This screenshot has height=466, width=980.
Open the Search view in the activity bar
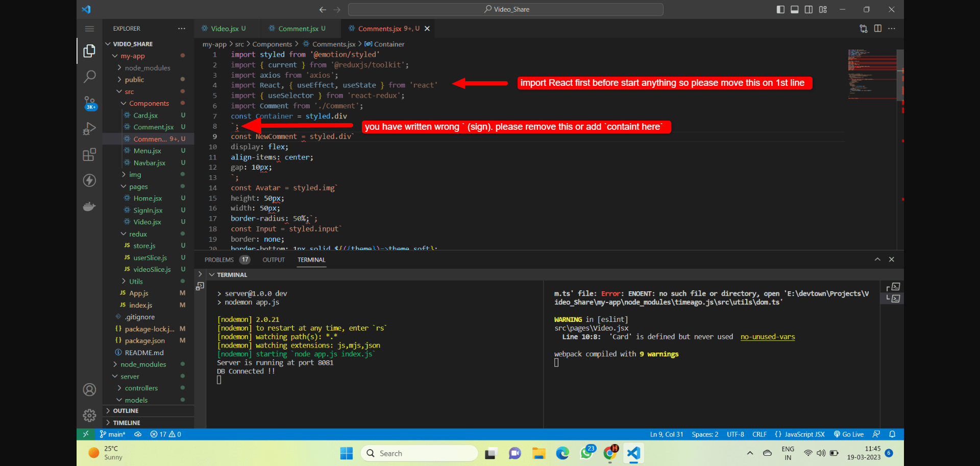[x=90, y=76]
